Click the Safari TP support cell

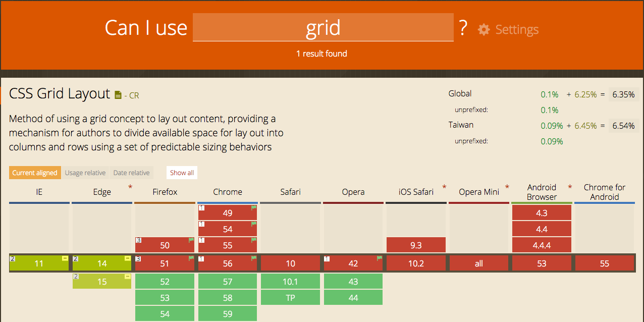tap(290, 298)
